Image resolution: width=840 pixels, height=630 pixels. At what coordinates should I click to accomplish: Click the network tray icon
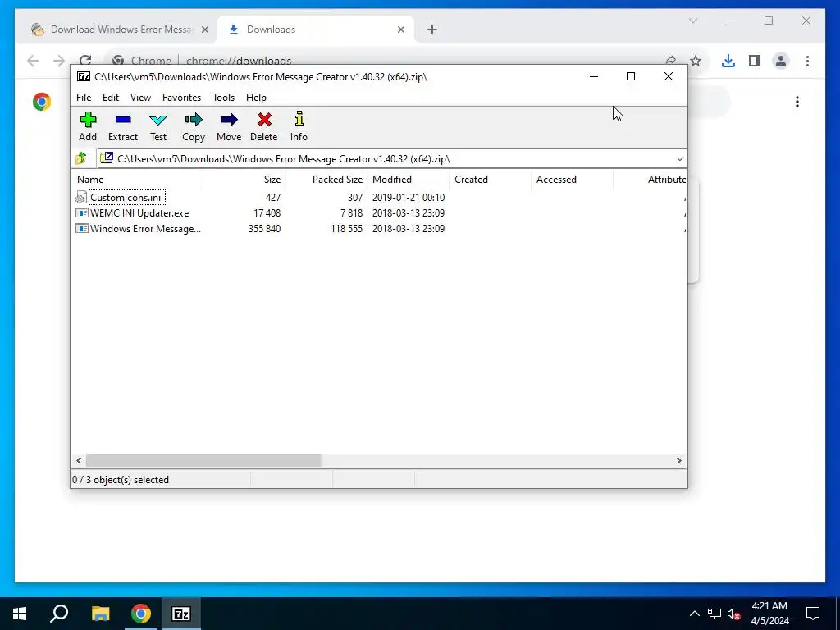tap(714, 614)
